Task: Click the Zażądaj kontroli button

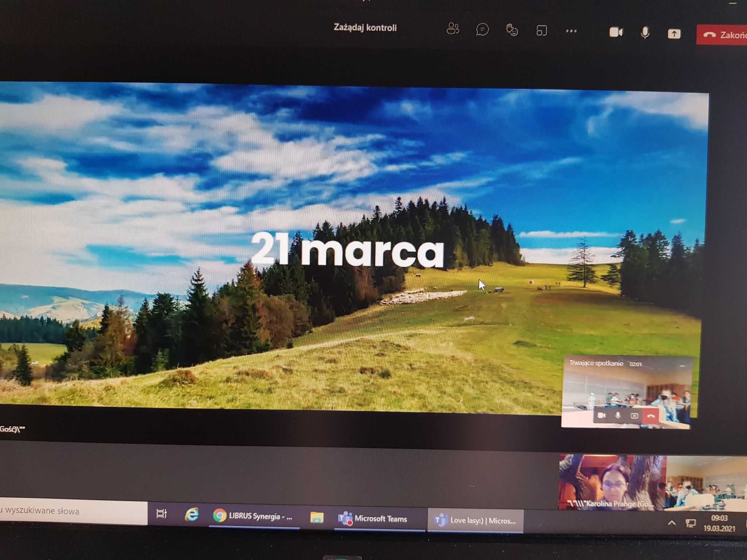Action: pyautogui.click(x=365, y=28)
